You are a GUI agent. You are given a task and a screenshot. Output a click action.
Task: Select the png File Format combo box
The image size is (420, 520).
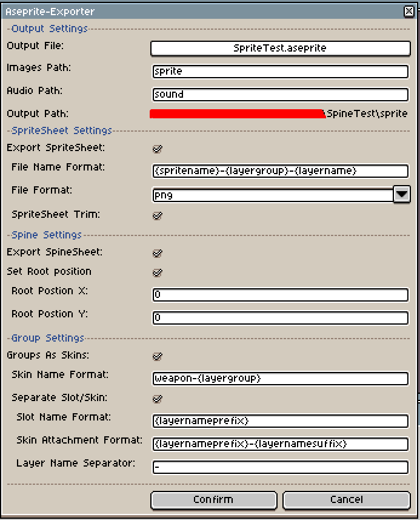click(273, 195)
